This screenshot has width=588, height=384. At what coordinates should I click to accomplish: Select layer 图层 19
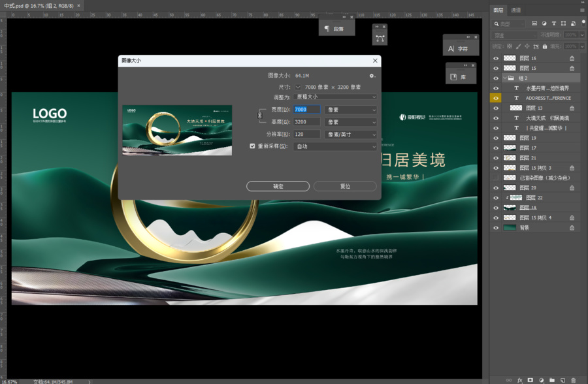(x=535, y=138)
